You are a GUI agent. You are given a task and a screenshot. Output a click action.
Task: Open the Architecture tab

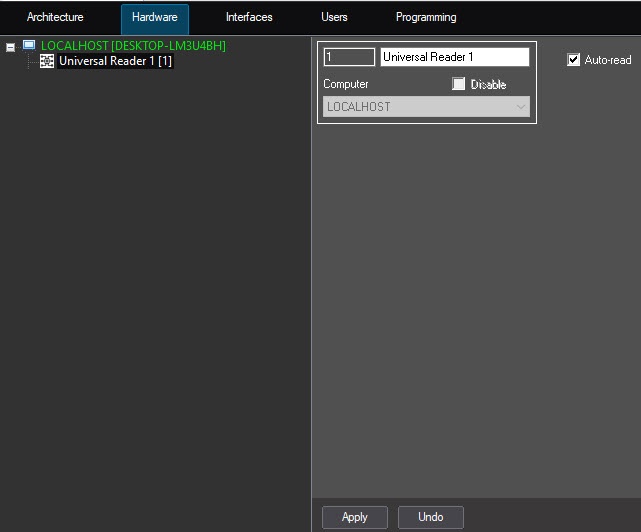55,17
